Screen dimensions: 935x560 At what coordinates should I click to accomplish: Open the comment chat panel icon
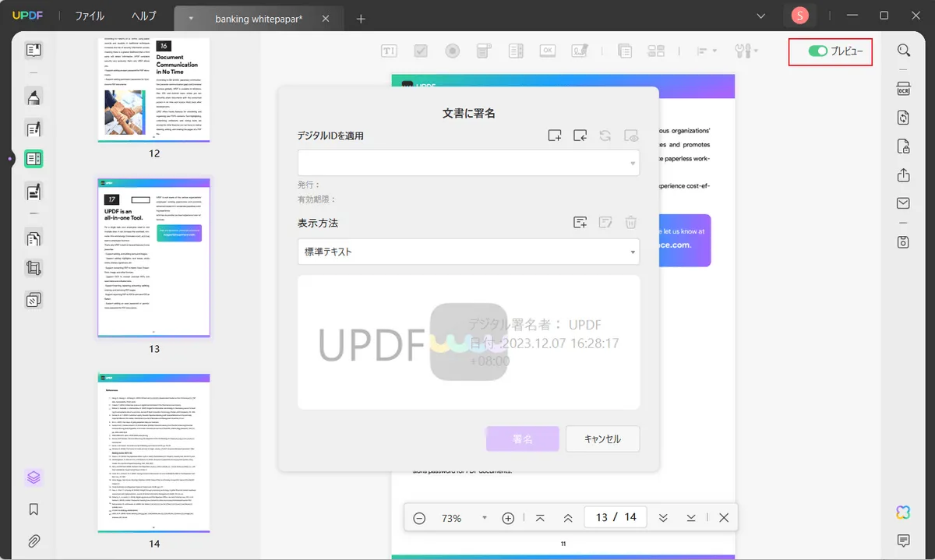[904, 541]
